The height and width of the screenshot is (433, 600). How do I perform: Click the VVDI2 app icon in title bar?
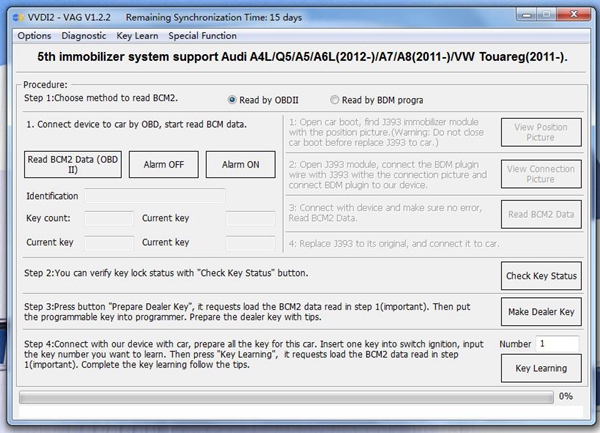18,18
